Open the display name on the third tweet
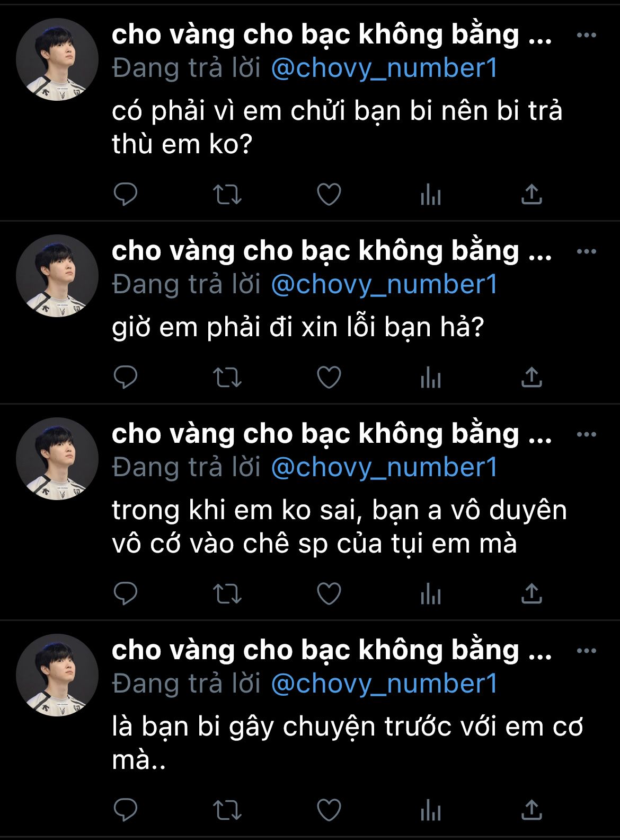The height and width of the screenshot is (840, 620). (x=332, y=434)
